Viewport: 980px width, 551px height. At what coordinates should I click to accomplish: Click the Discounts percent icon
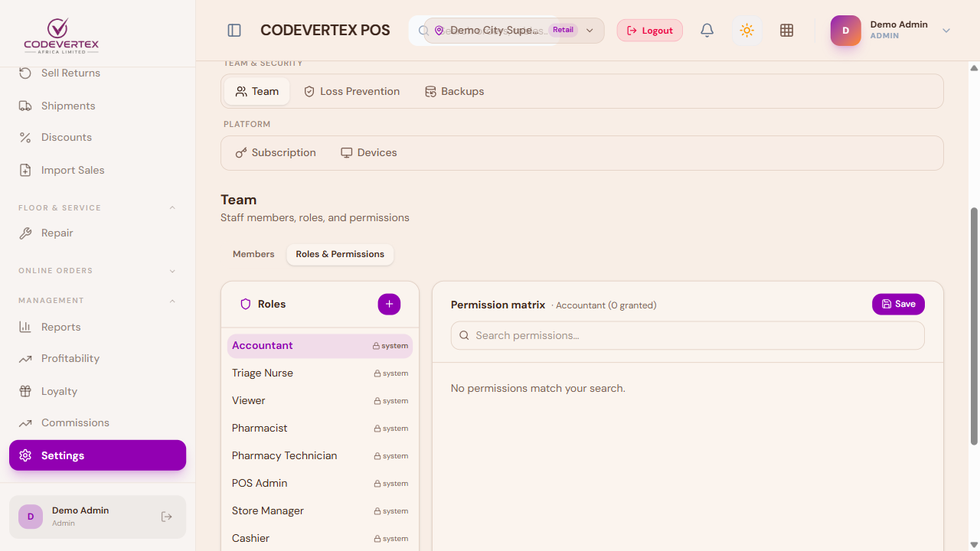click(25, 138)
